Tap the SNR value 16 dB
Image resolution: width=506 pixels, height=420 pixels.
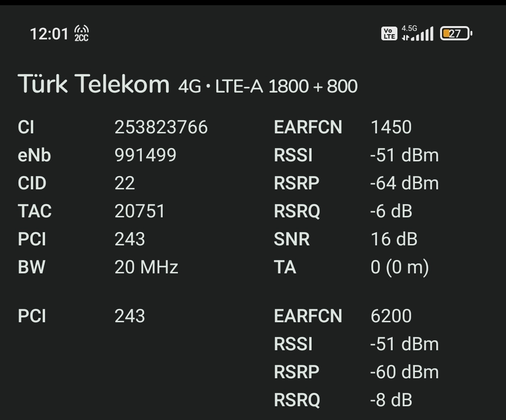[x=394, y=239]
